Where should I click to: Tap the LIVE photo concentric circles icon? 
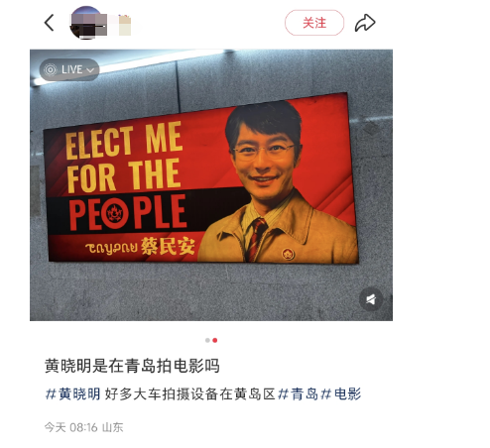coord(51,69)
